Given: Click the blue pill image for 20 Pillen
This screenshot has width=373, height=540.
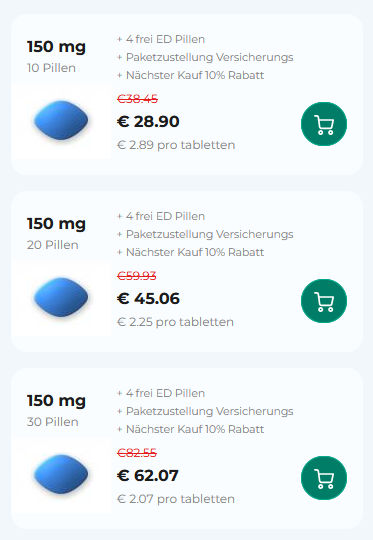Looking at the screenshot, I should tap(61, 297).
